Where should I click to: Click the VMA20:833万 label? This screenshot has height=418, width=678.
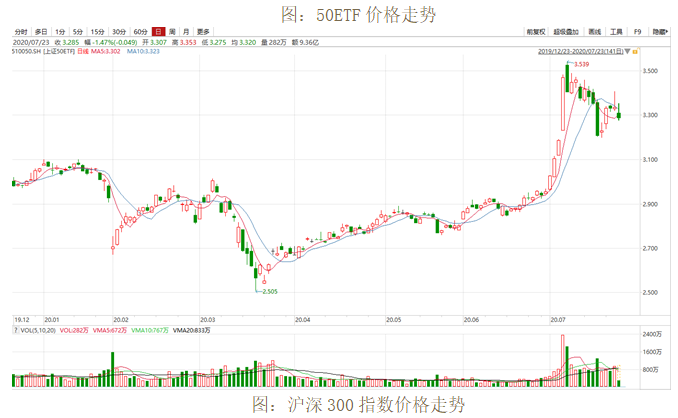coord(192,330)
